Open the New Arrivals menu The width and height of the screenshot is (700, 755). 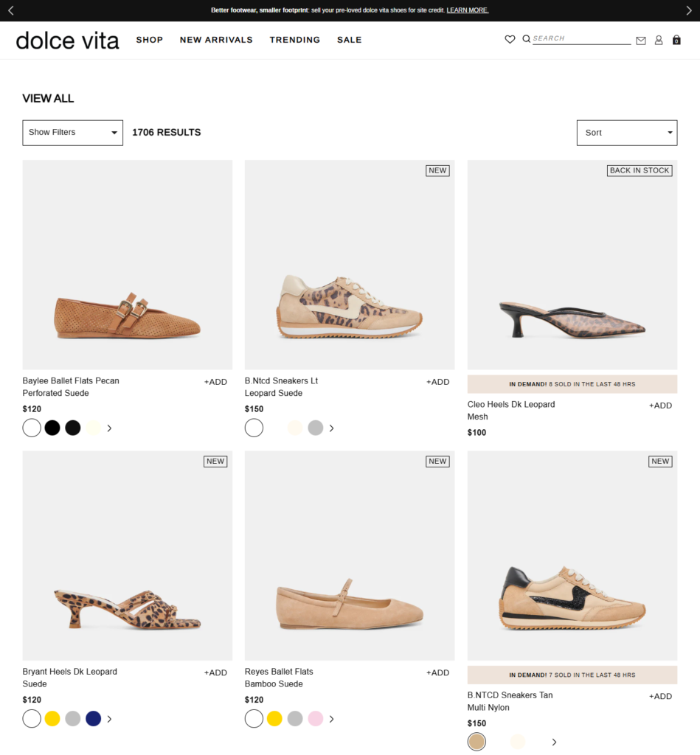point(216,40)
